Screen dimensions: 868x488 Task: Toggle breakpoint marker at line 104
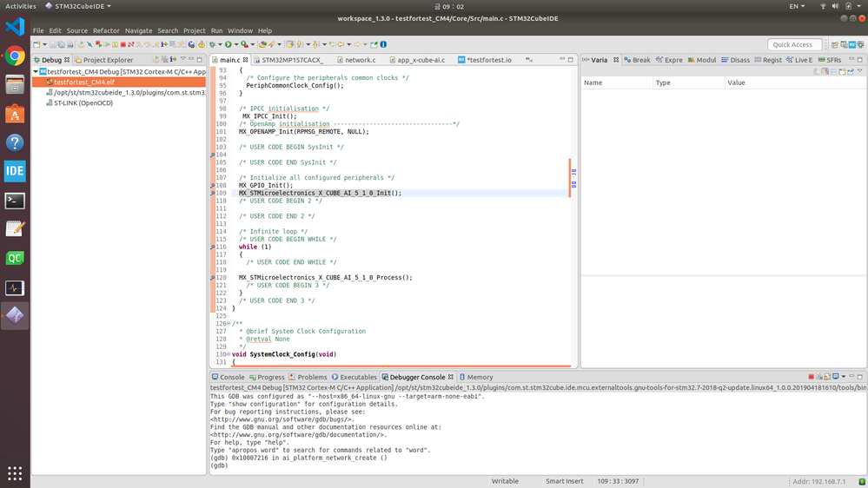[x=213, y=155]
